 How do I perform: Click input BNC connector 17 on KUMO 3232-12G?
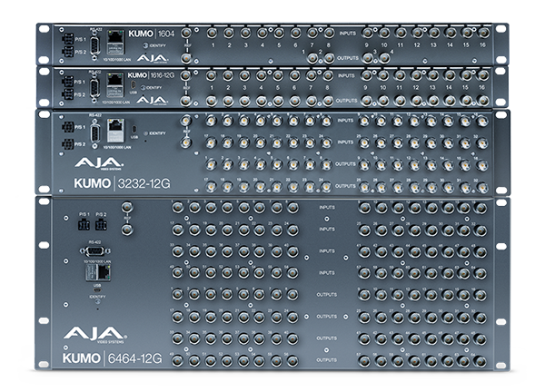click(x=211, y=142)
